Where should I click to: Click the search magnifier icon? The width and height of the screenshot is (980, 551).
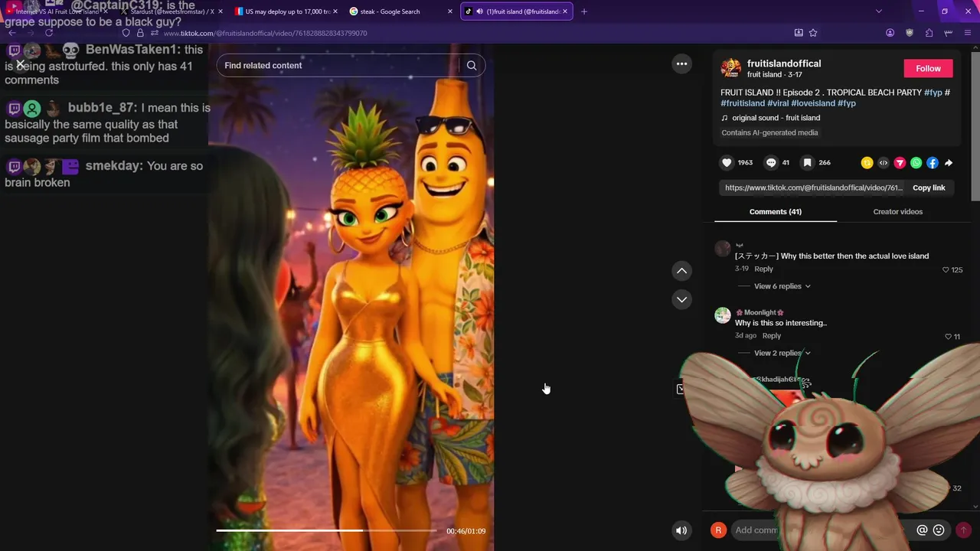[x=472, y=65]
